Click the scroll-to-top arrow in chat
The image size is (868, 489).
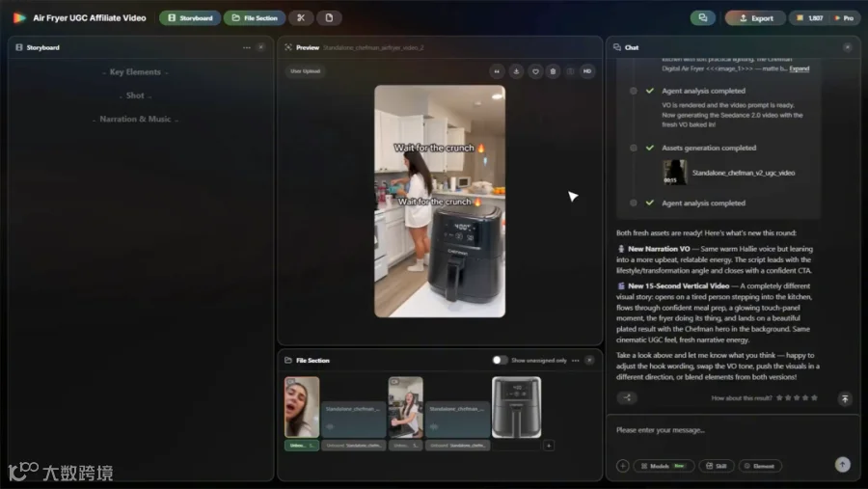(x=845, y=398)
